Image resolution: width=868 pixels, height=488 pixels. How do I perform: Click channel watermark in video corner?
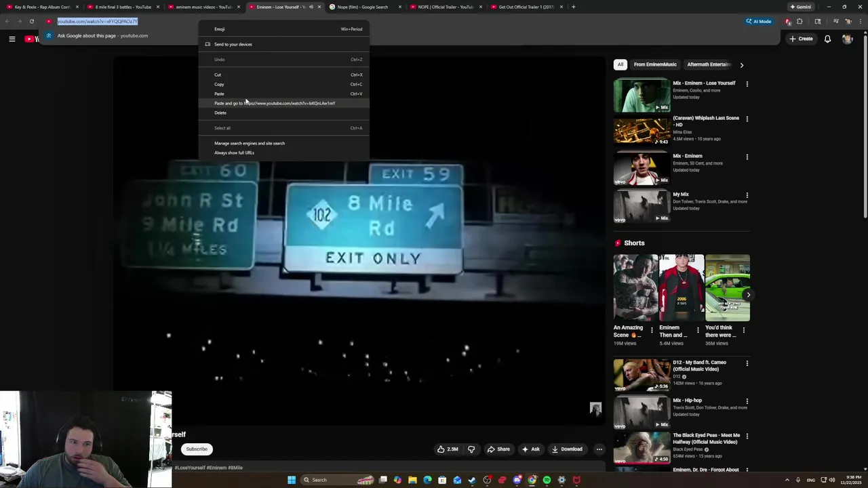tap(595, 408)
